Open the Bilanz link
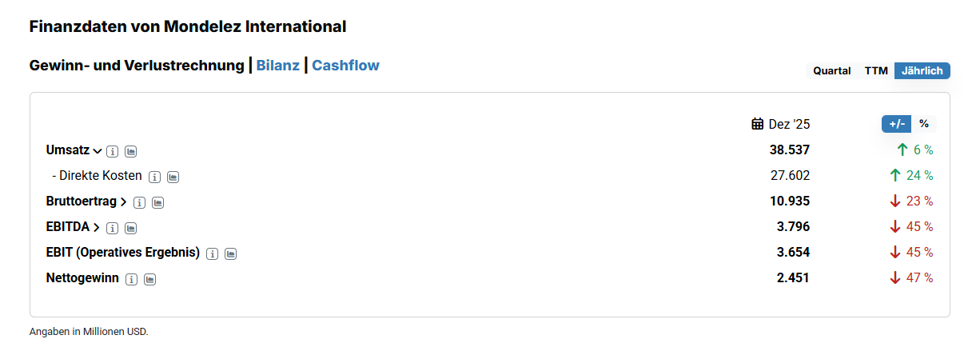 (x=278, y=66)
